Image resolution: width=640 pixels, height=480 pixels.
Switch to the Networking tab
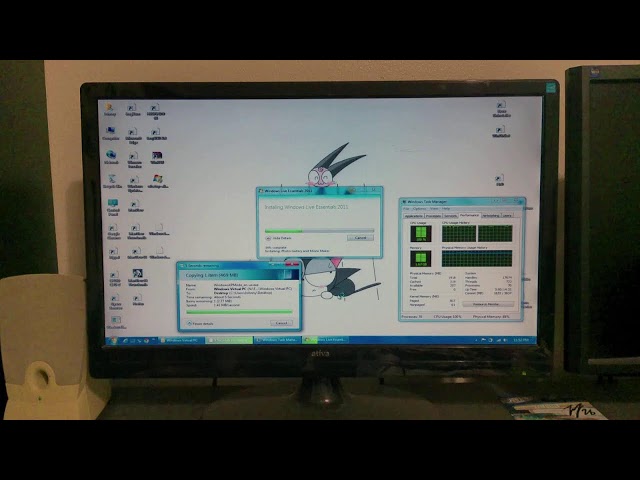point(491,216)
